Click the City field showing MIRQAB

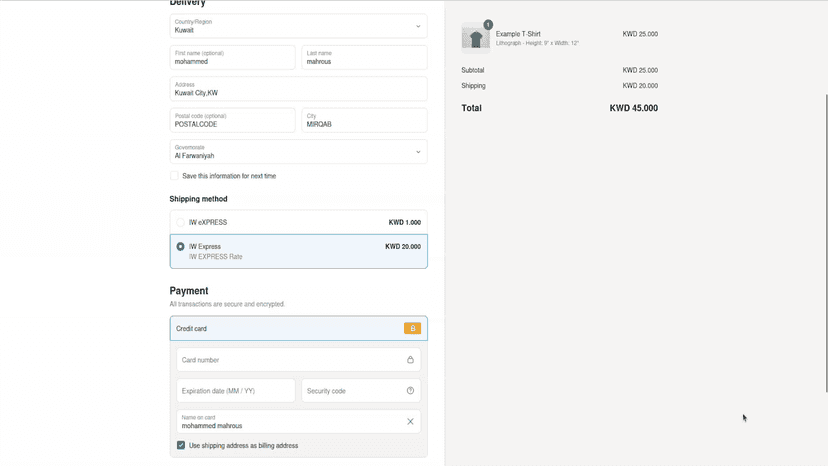pyautogui.click(x=364, y=120)
